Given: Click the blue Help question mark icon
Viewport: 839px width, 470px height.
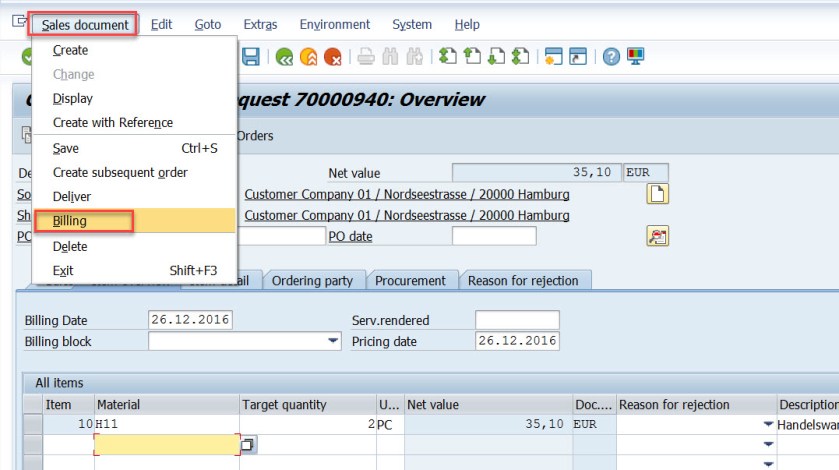Looking at the screenshot, I should [x=611, y=56].
